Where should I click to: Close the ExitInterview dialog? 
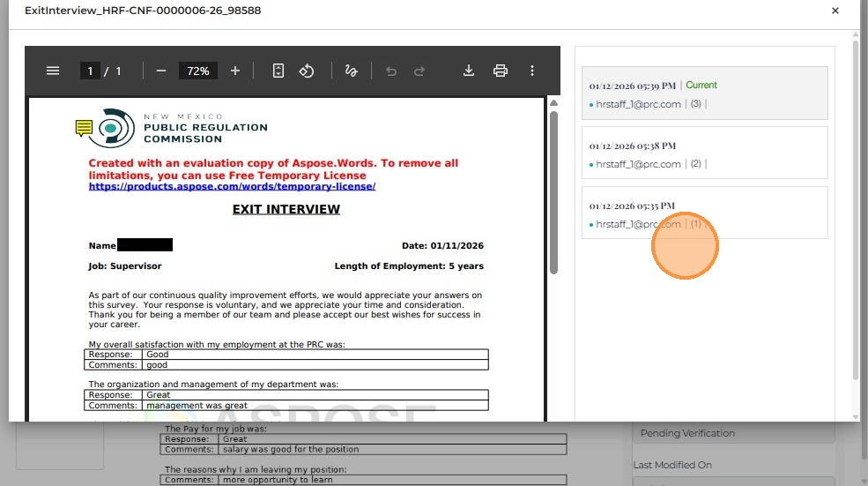click(835, 11)
